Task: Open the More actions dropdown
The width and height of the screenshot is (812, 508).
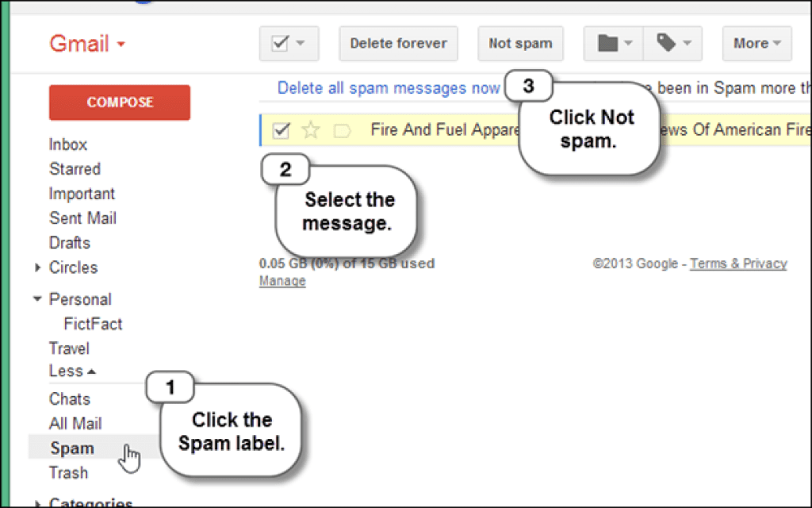Action: pyautogui.click(x=756, y=44)
